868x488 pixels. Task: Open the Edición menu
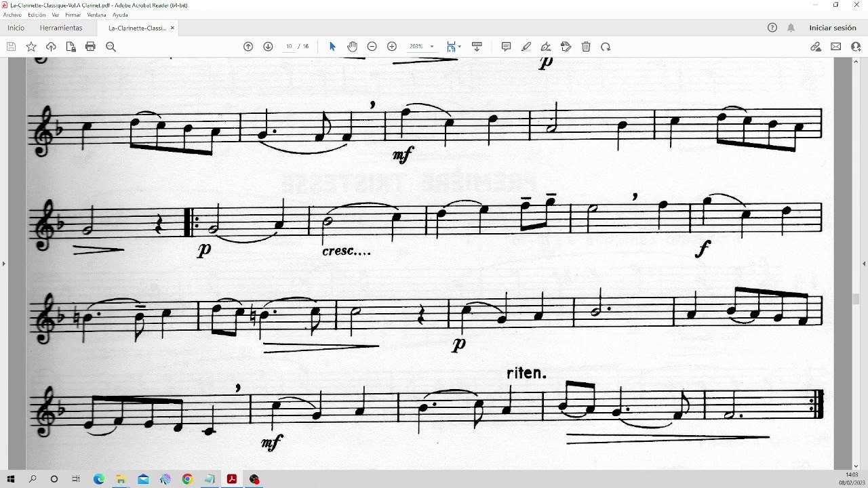pos(37,15)
